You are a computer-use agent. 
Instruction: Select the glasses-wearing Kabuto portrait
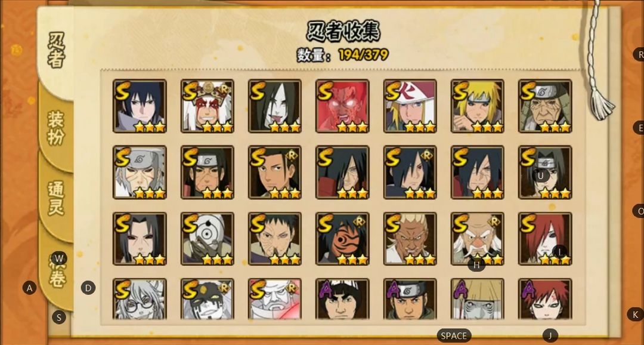pyautogui.click(x=140, y=300)
